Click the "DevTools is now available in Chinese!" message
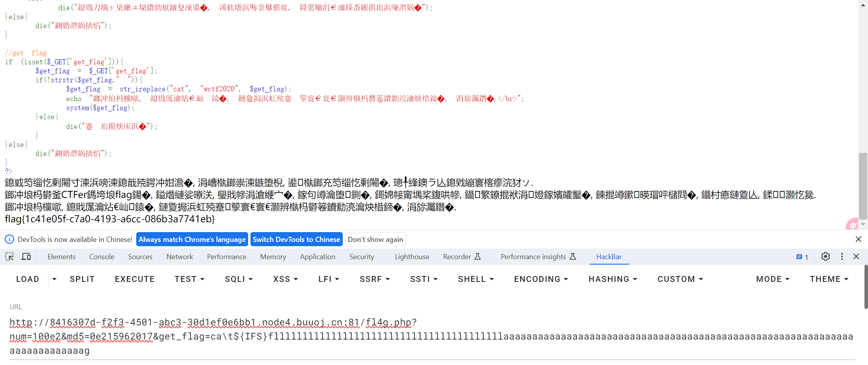This screenshot has width=868, height=365. point(75,240)
